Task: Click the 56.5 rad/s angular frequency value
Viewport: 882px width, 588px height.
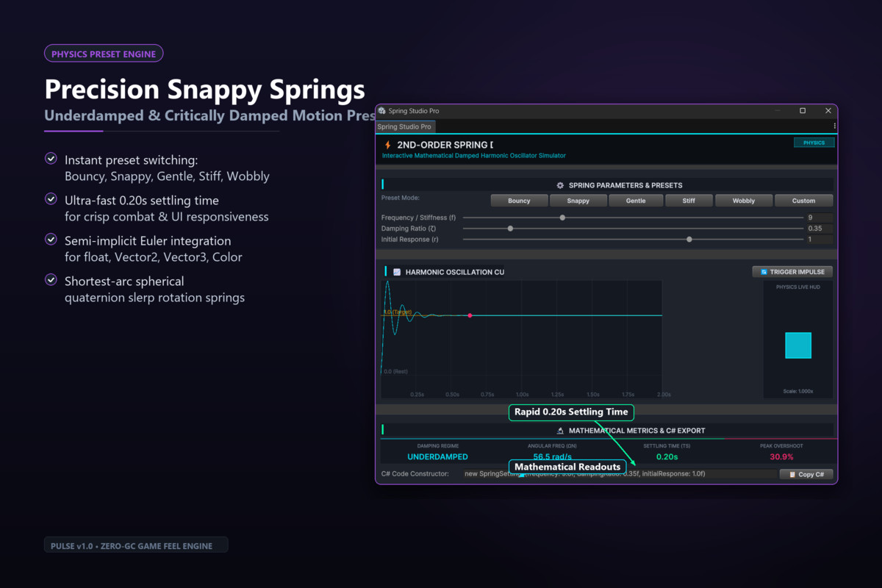Action: click(x=553, y=456)
